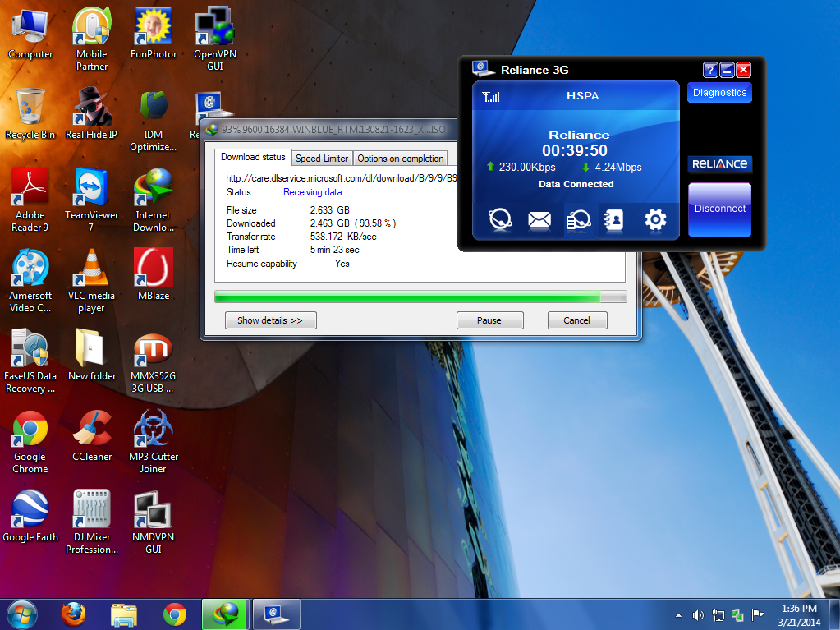Viewport: 840px width, 630px height.
Task: Launch Real Hide IP shortcut
Action: 91,114
